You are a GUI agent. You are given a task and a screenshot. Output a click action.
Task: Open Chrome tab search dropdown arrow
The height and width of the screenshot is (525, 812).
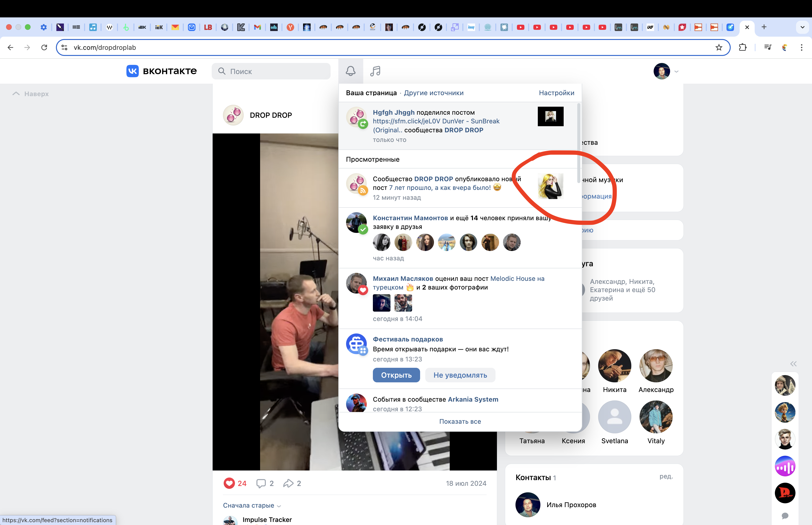802,27
